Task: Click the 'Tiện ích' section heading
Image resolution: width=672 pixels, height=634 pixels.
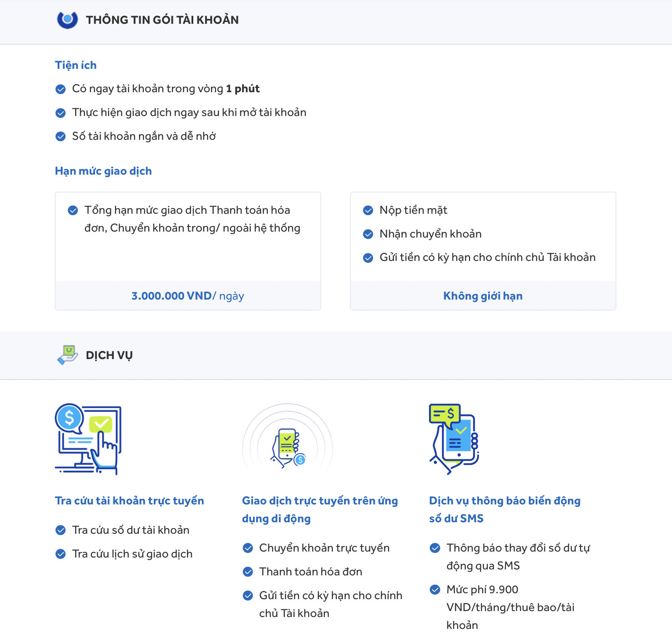Action: point(76,65)
